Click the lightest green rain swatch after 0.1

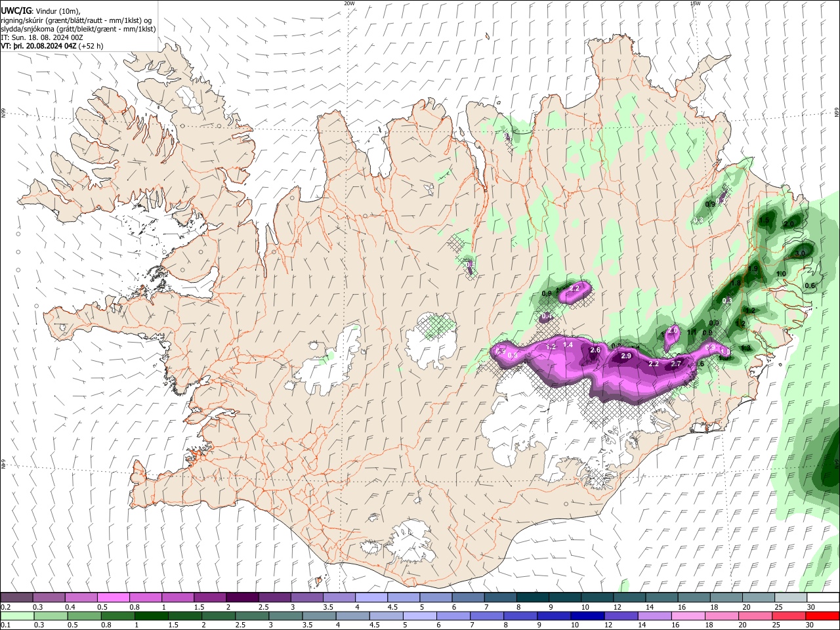17,616
